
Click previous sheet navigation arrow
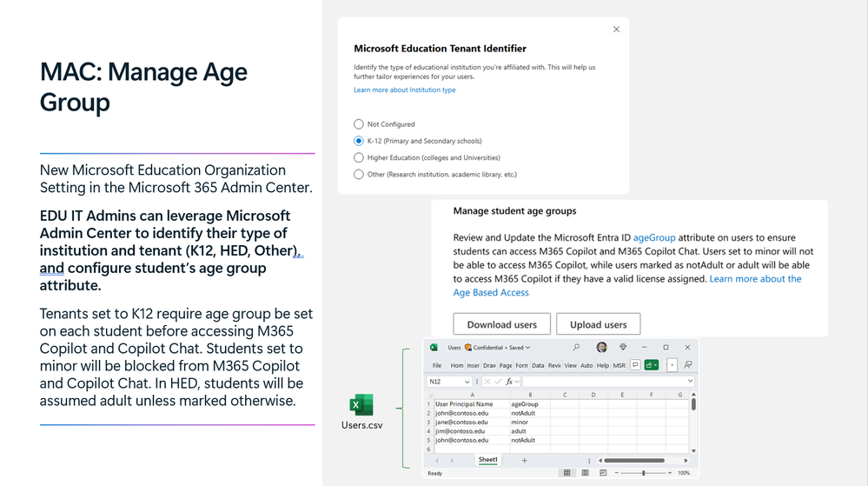click(x=437, y=461)
